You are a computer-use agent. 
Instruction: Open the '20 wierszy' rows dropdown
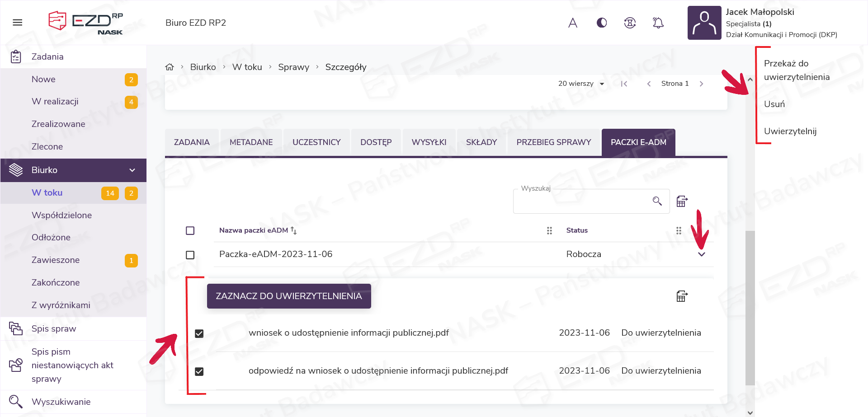pos(581,84)
